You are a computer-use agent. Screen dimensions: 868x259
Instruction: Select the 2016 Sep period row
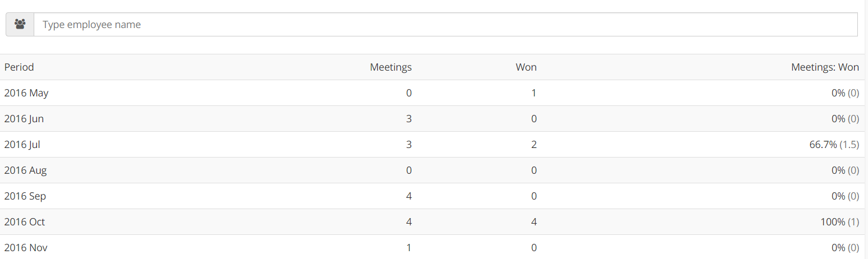coord(432,196)
